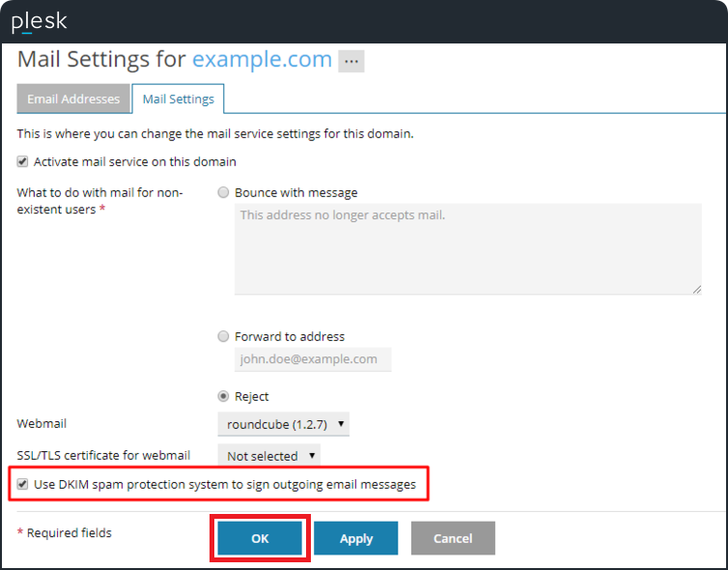The height and width of the screenshot is (570, 728).
Task: Open the Webmail roundcube dropdown
Action: coord(283,424)
